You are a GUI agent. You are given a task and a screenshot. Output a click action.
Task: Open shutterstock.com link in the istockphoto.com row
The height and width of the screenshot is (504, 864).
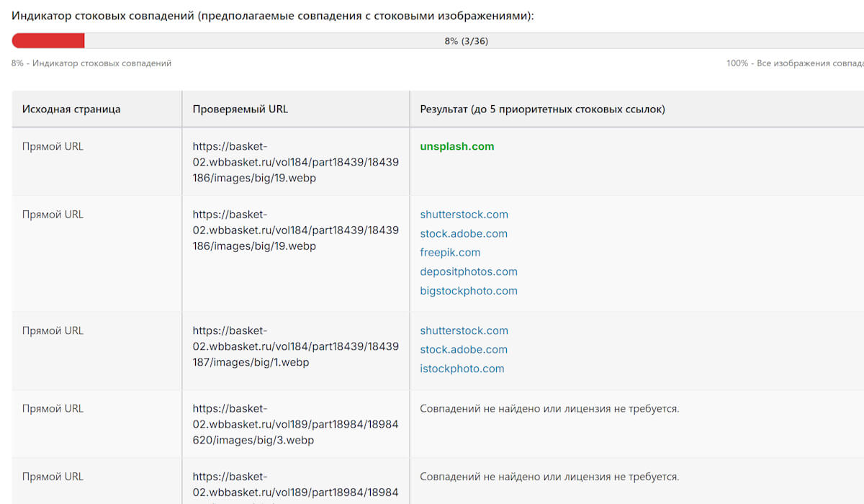pyautogui.click(x=464, y=330)
